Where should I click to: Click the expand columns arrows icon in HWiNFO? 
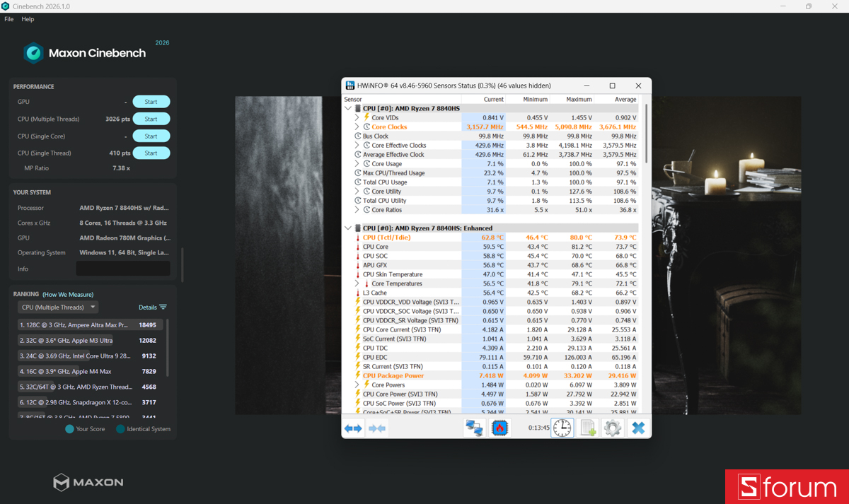pos(353,428)
